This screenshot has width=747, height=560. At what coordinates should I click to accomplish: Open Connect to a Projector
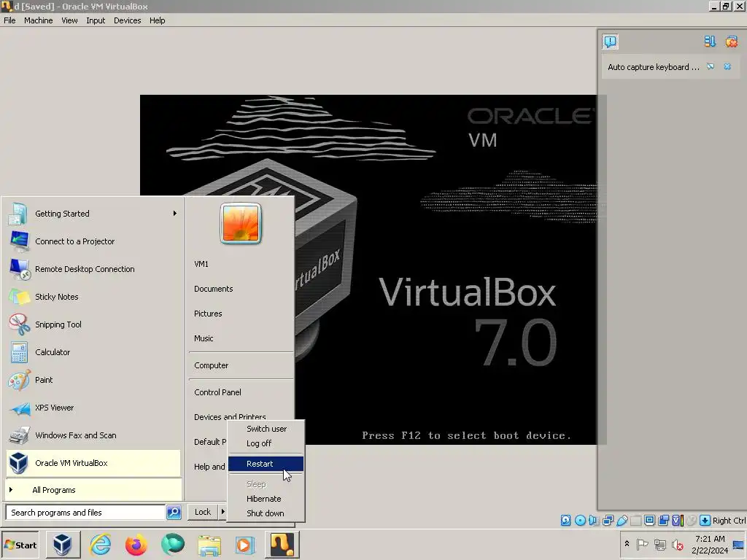(94, 241)
